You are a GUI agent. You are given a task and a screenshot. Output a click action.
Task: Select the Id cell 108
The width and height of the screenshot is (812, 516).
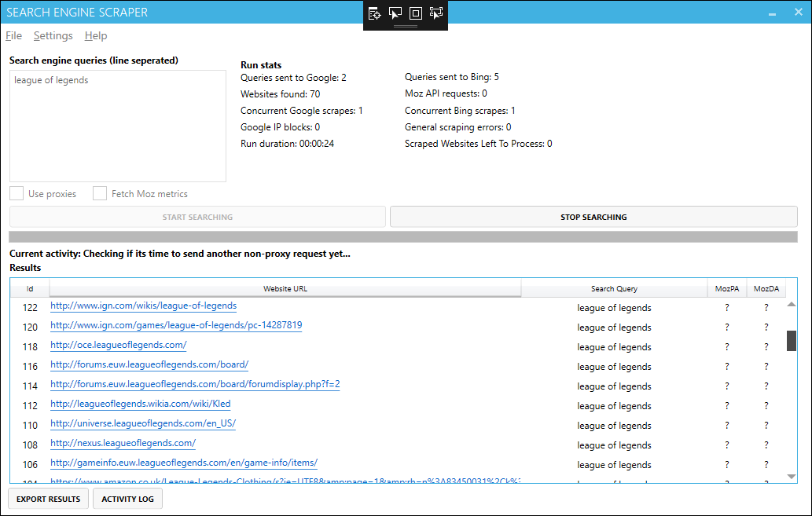coord(30,445)
